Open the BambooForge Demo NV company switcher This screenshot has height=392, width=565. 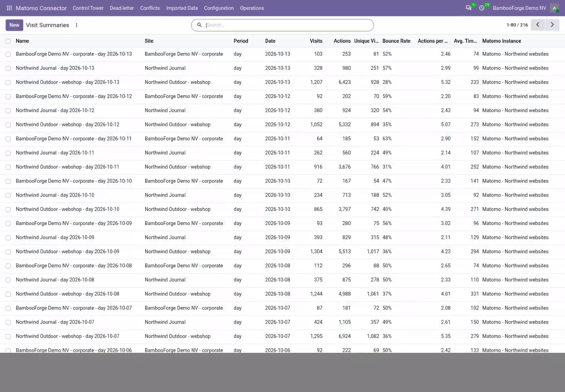tap(519, 8)
